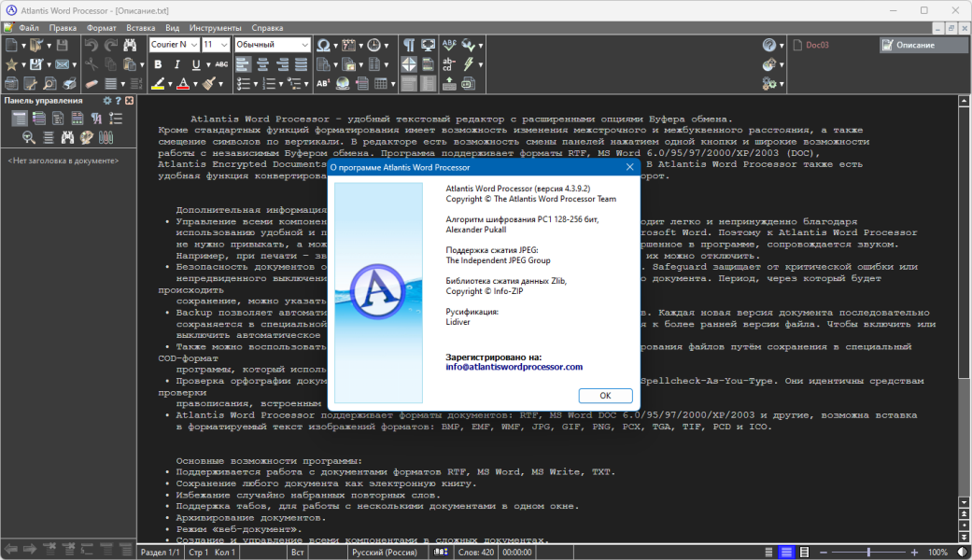Open the Инструменты menu

point(215,28)
